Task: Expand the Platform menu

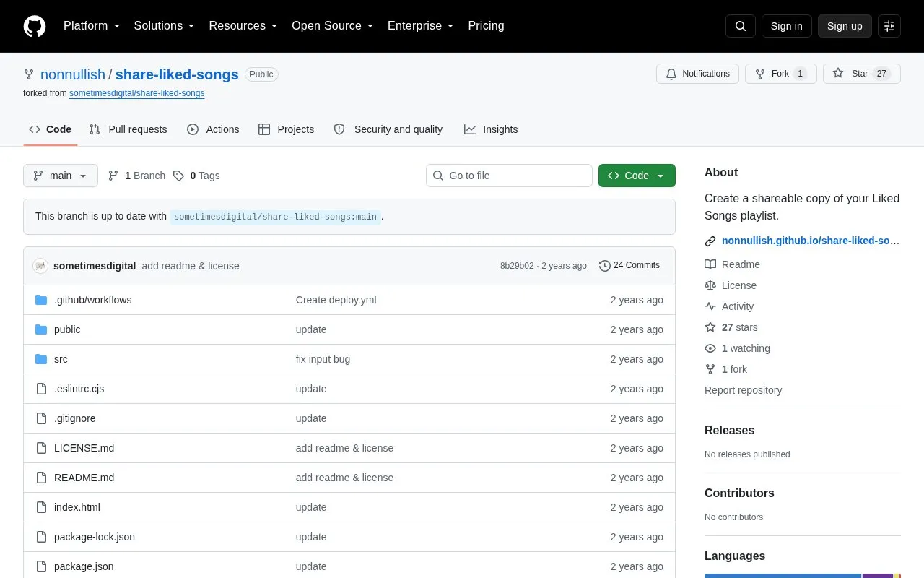Action: point(92,26)
